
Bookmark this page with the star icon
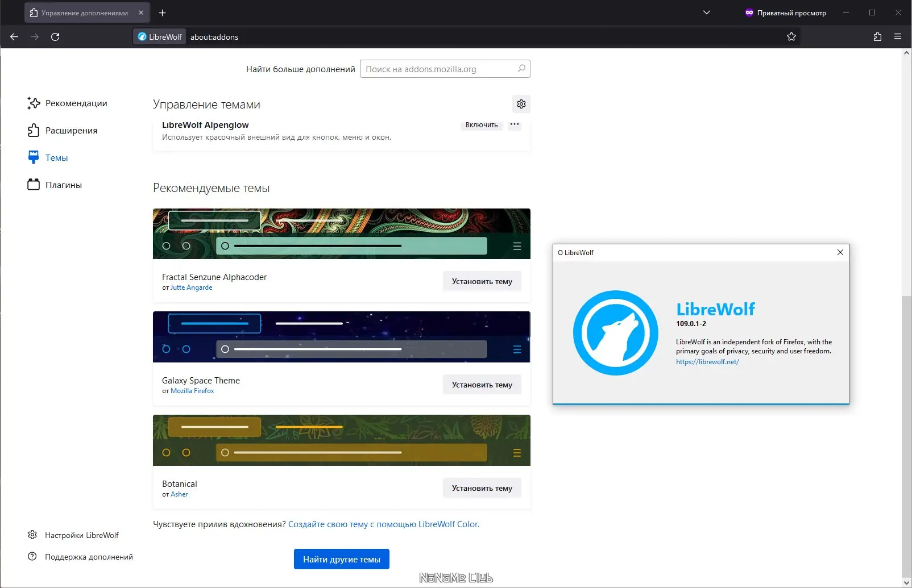(x=791, y=37)
